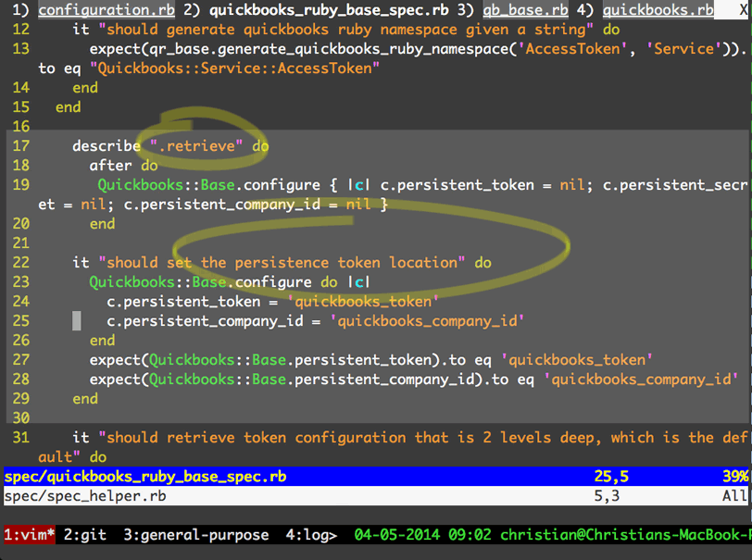The width and height of the screenshot is (752, 560).
Task: Click the All indicator in spec_helper status
Action: (x=735, y=495)
